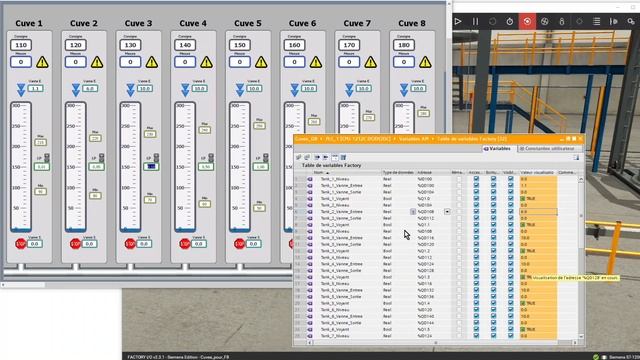
Task: Click the icon at right end of variable toolbar
Action: click(x=576, y=157)
